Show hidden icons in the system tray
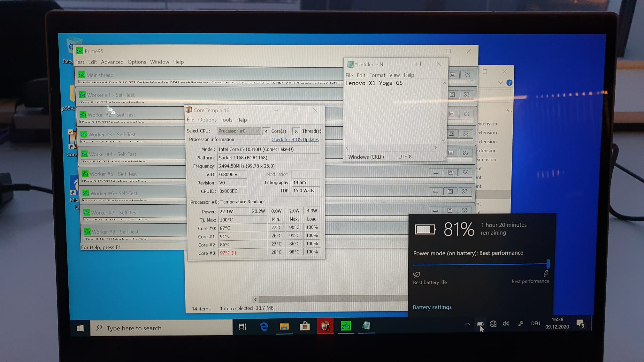This screenshot has width=644, height=362. point(467,324)
